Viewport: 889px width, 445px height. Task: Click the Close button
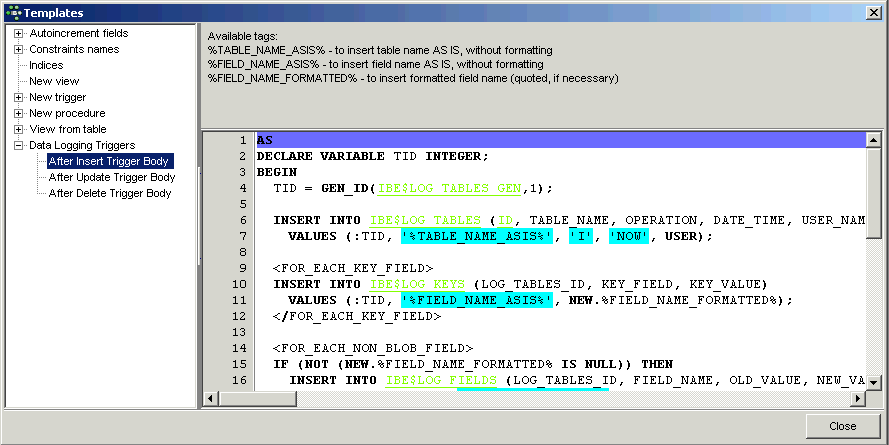tap(842, 426)
